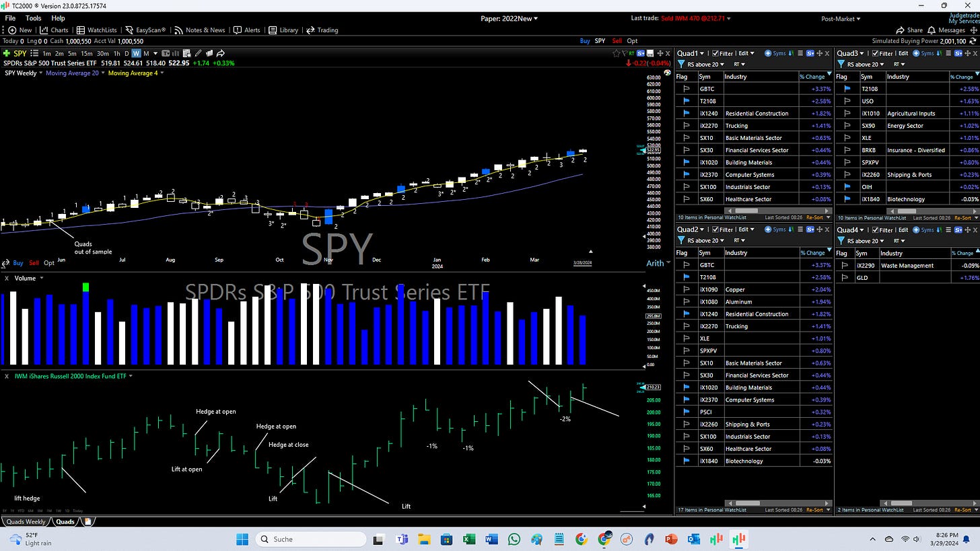
Task: Toggle flag for USO row in Quad3
Action: point(847,101)
